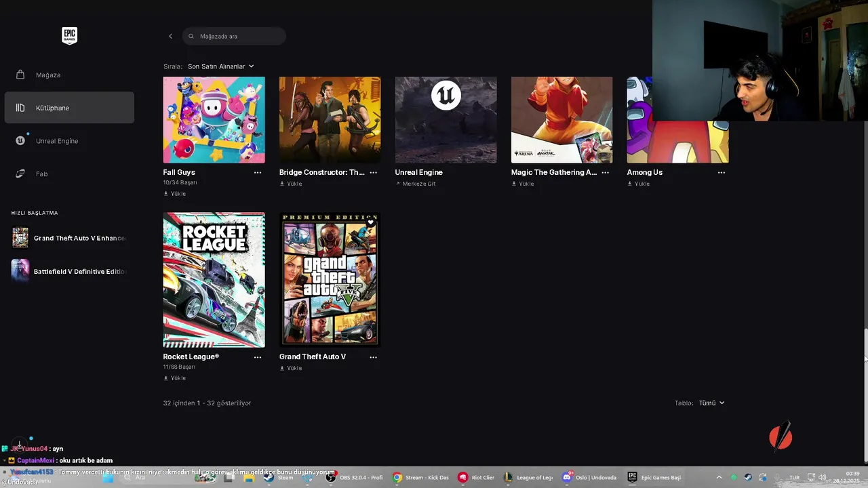Click Merkeze Git under Unreal Engine
The width and height of the screenshot is (868, 488).
click(415, 184)
